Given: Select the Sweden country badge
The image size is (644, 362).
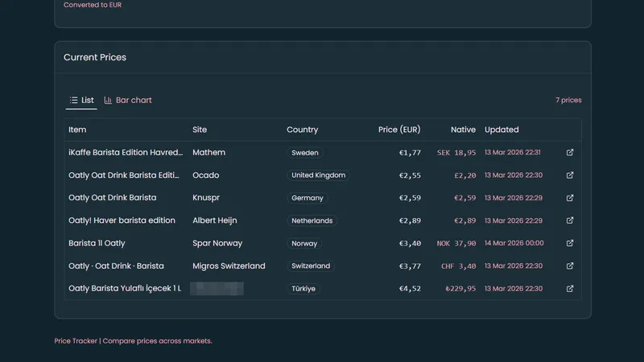Looking at the screenshot, I should tap(305, 153).
